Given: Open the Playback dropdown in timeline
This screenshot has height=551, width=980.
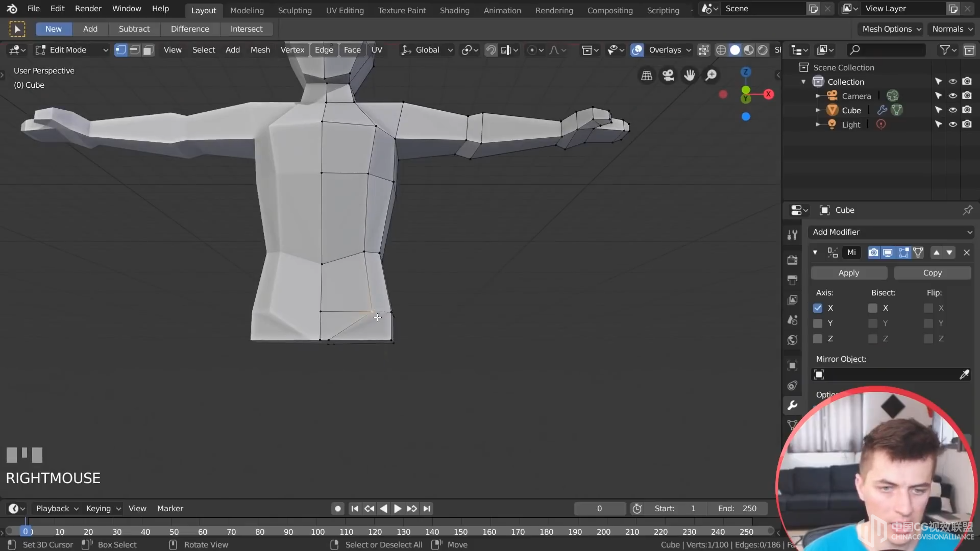Looking at the screenshot, I should click(57, 509).
